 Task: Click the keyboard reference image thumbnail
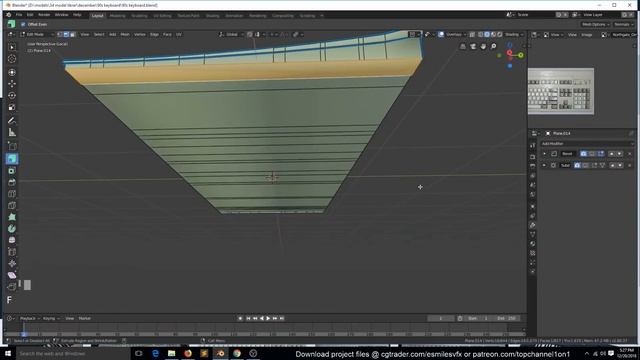tap(561, 91)
